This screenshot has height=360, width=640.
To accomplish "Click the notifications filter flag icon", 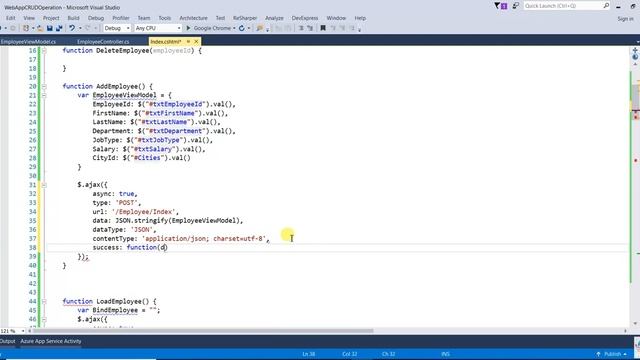I will tap(497, 6).
